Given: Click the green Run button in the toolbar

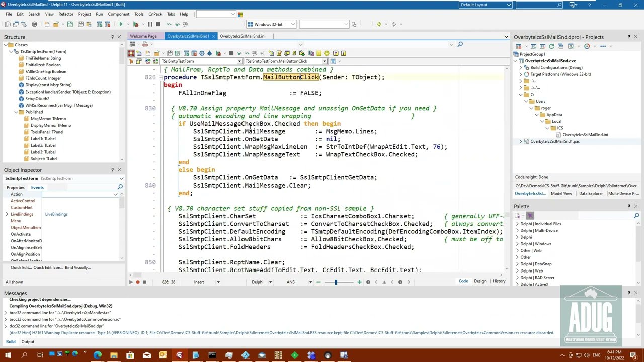Looking at the screenshot, I should [121, 24].
